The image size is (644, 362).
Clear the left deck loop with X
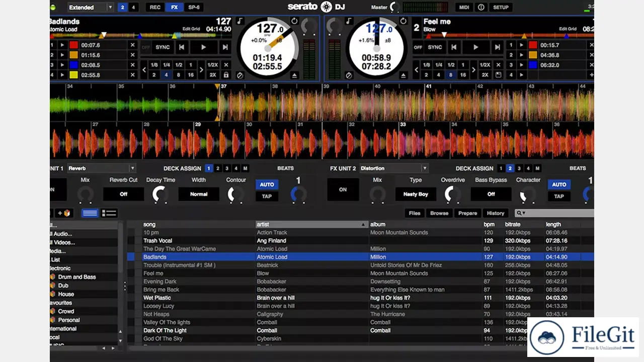(226, 65)
